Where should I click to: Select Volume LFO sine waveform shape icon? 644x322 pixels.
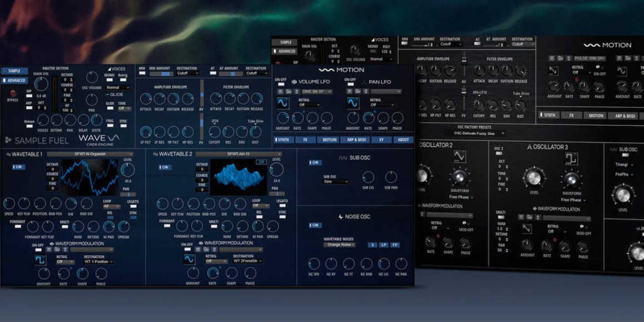click(283, 103)
